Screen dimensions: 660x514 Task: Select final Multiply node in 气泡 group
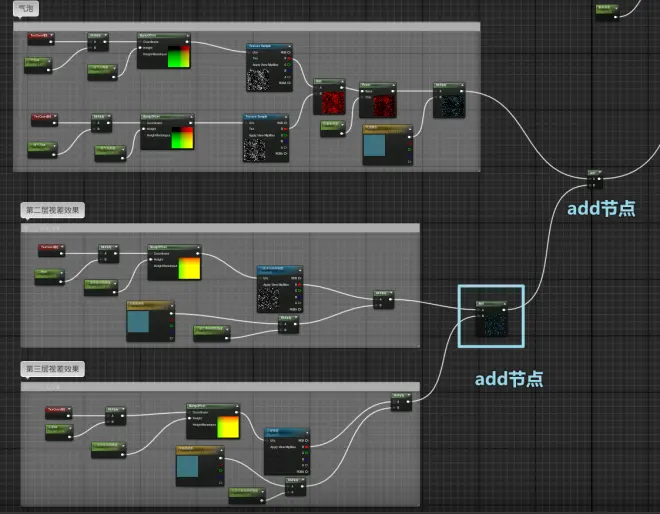(x=449, y=100)
